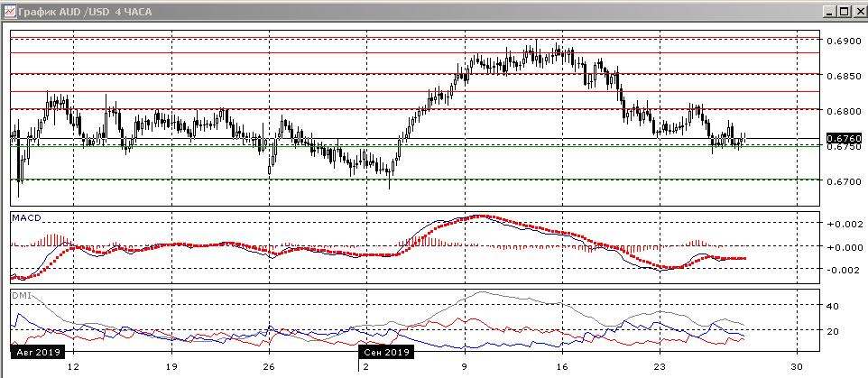The height and width of the screenshot is (378, 868).
Task: Click the +0.000 MACD scale value
Action: click(844, 247)
